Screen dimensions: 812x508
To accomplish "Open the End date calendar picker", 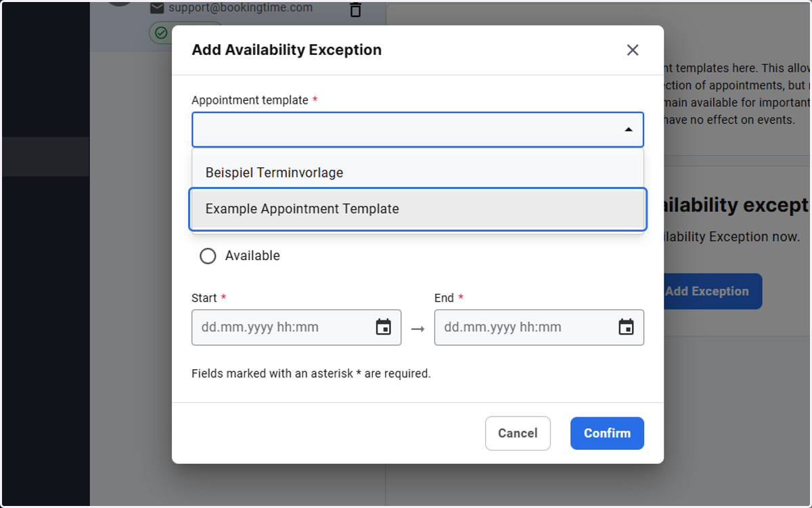I will click(x=627, y=327).
